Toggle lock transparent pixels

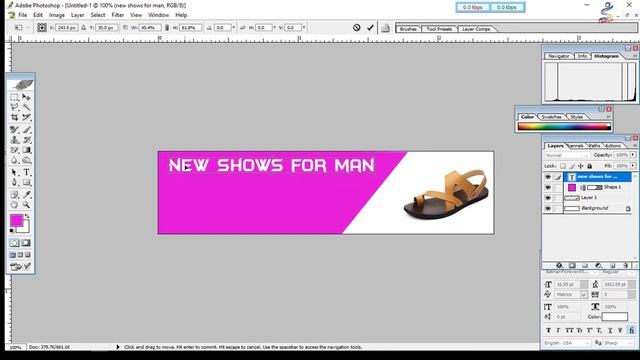click(563, 166)
